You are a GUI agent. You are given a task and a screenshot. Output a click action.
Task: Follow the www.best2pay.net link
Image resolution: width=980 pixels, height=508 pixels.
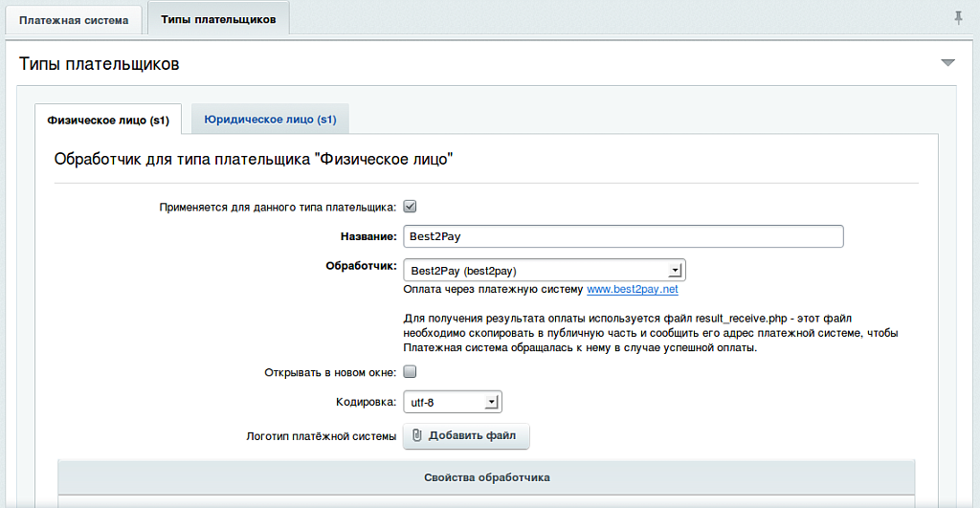(x=633, y=289)
